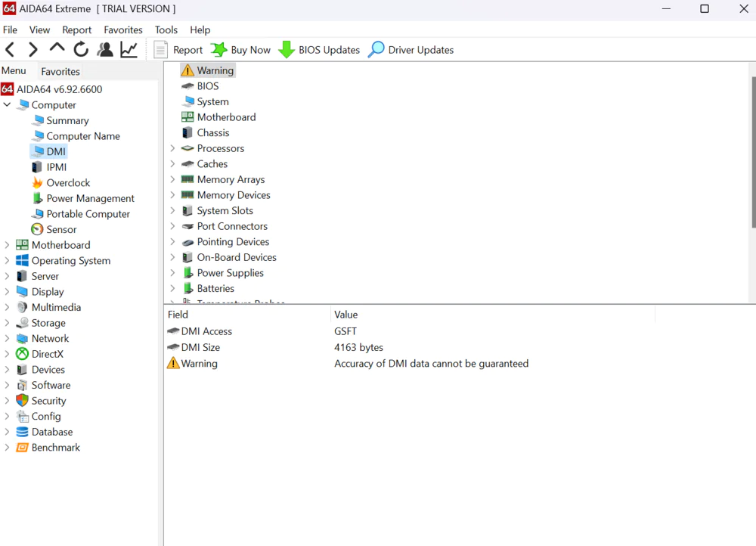756x546 pixels.
Task: Expand the Display node
Action: 8,292
